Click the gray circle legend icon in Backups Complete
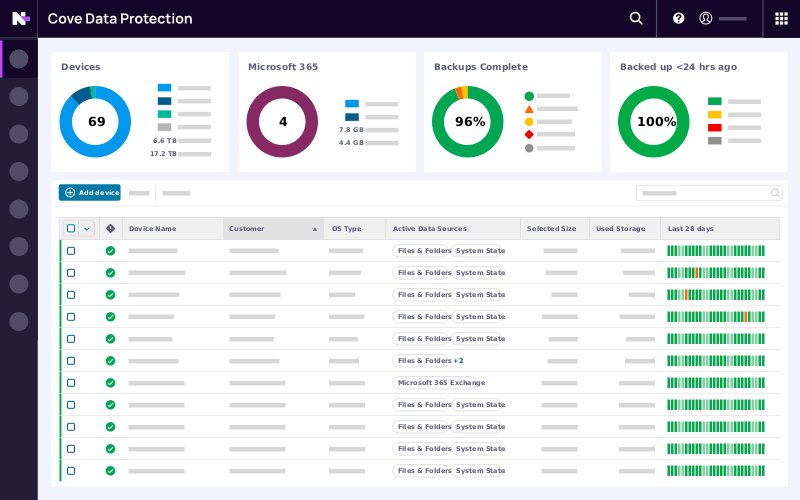This screenshot has height=500, width=800. click(529, 148)
